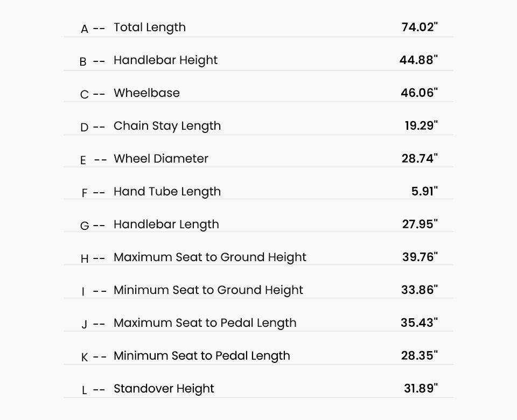Click the Standover Height label

click(x=164, y=389)
